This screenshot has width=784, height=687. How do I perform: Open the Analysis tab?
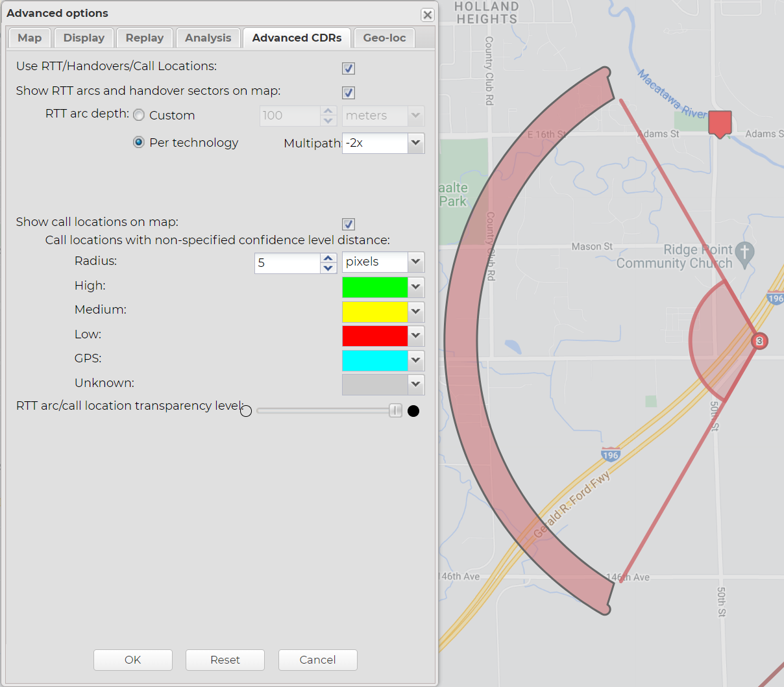[x=208, y=38]
